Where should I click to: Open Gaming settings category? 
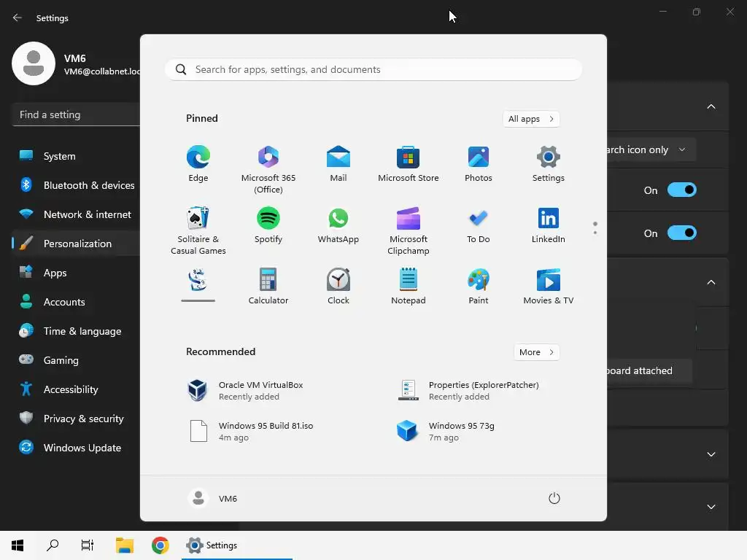[x=76, y=360]
